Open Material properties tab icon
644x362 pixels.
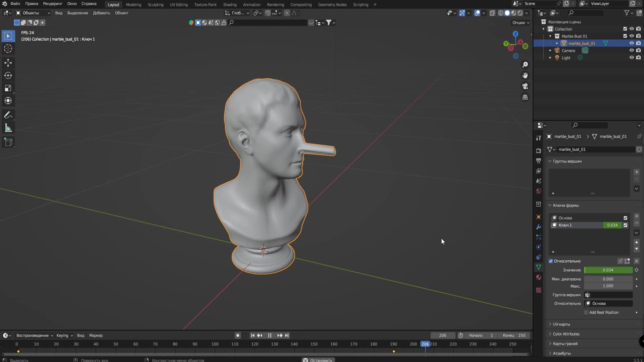click(x=538, y=277)
